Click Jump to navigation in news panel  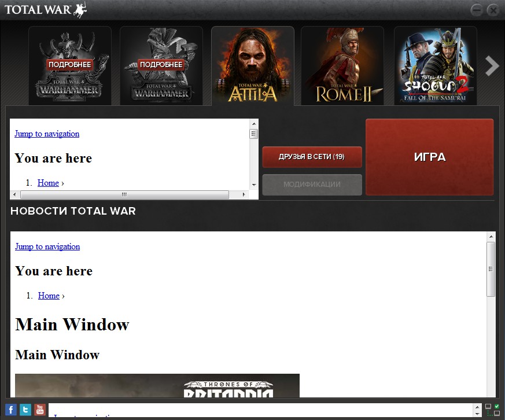point(47,246)
